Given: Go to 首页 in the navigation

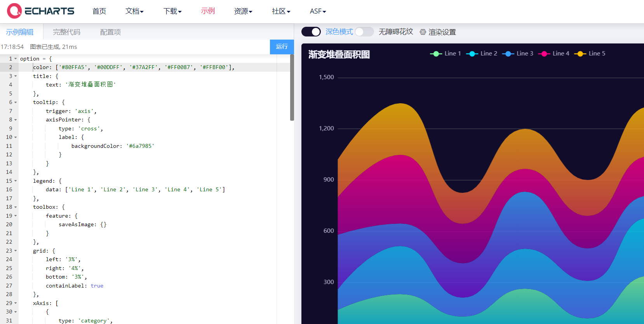Looking at the screenshot, I should (x=99, y=11).
